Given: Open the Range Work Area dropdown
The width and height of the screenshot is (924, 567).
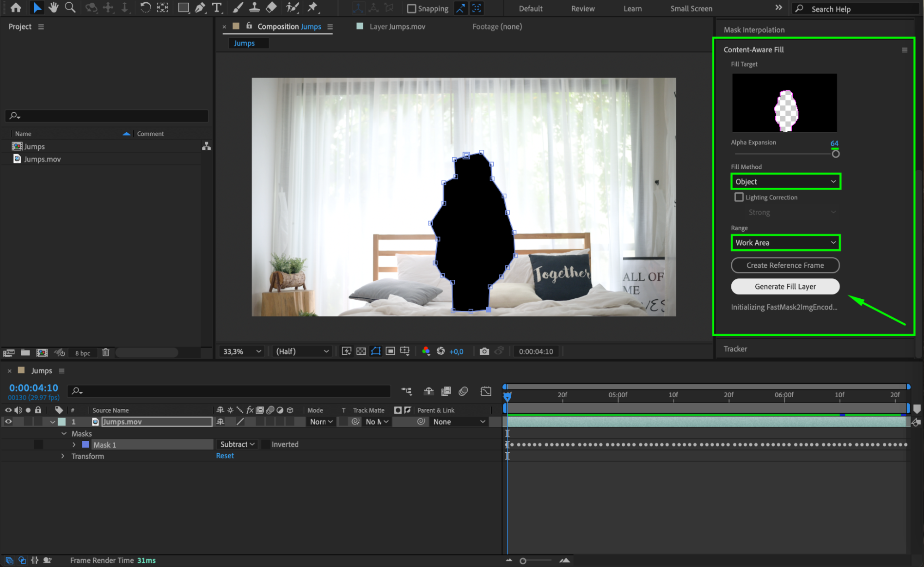Looking at the screenshot, I should coord(785,243).
